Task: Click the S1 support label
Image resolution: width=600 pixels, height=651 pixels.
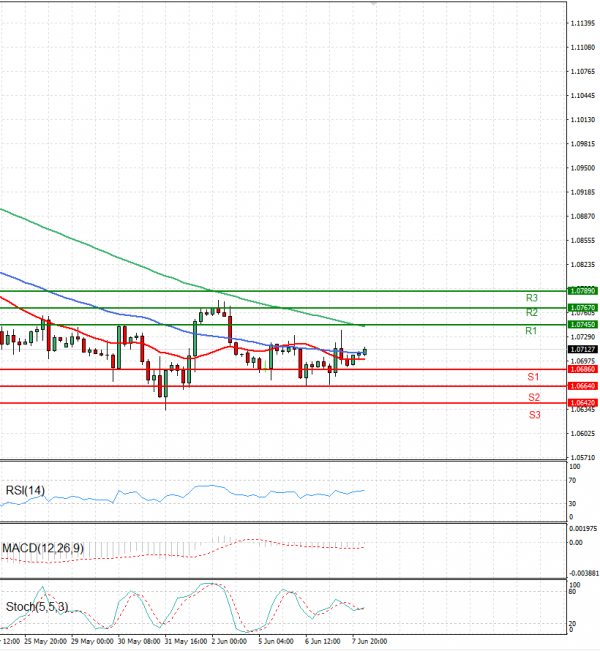Action: [x=533, y=377]
